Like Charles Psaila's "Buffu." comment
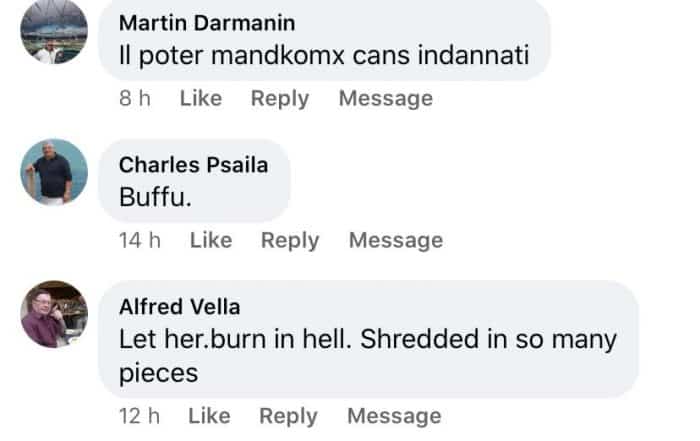This screenshot has width=700, height=441. [x=211, y=240]
